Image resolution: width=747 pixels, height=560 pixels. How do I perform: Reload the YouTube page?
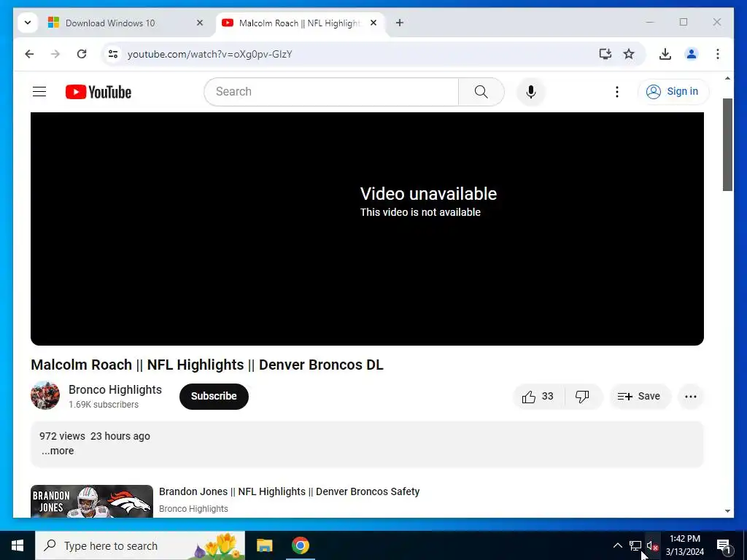[82, 54]
